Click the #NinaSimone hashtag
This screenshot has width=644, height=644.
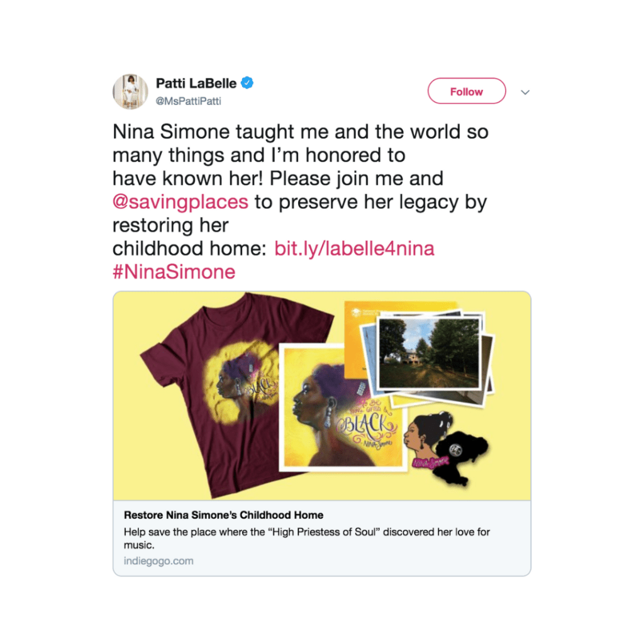coord(174,272)
